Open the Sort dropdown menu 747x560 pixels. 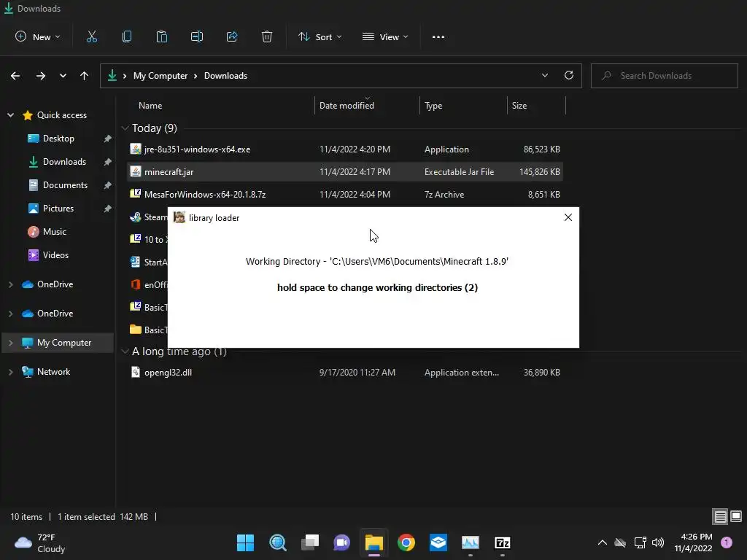(320, 36)
